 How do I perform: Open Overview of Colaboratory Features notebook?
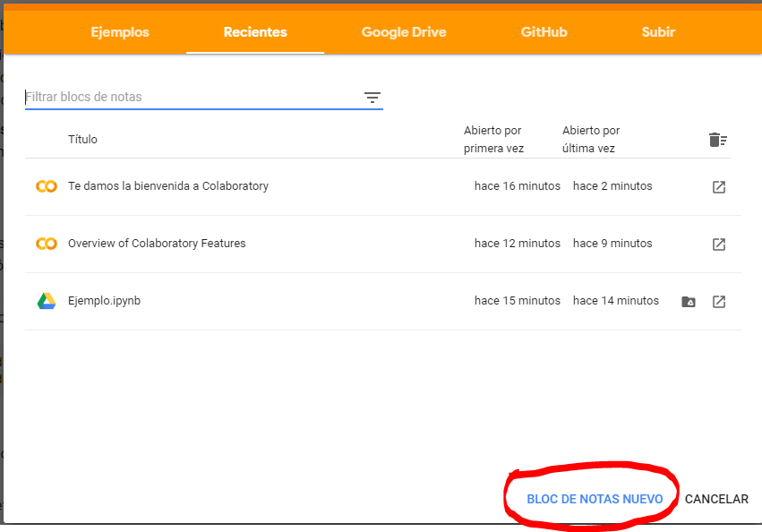coord(157,244)
